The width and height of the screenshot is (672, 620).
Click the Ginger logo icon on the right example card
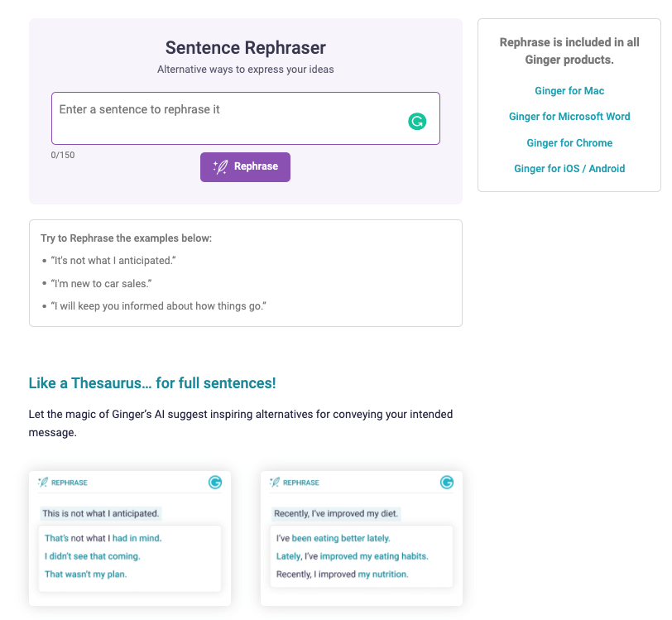coord(447,483)
